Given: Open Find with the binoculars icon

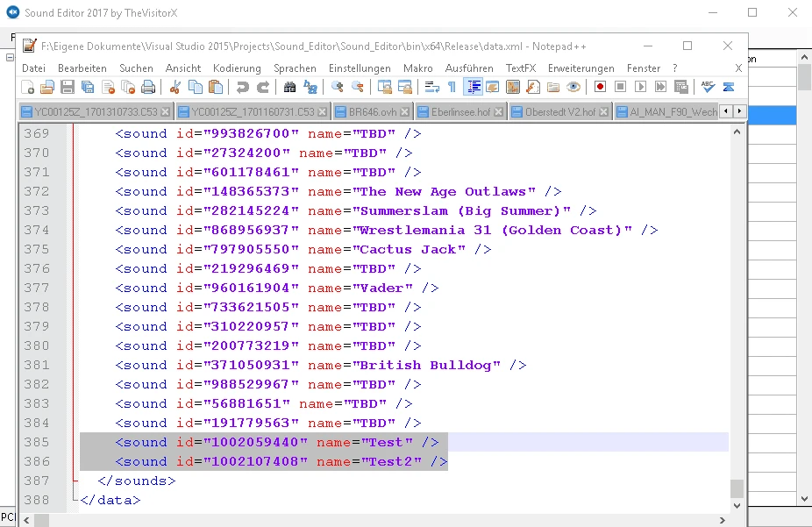Looking at the screenshot, I should [289, 87].
